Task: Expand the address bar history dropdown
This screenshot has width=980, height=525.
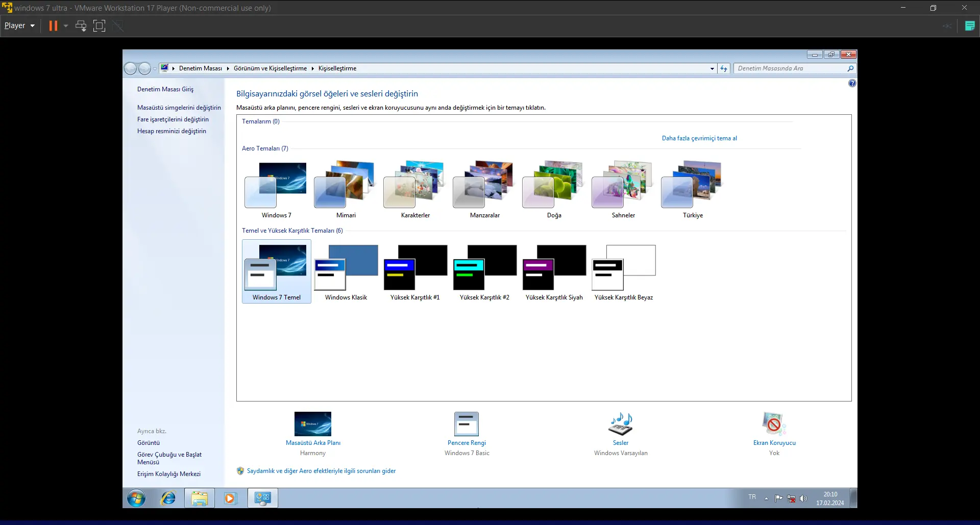Action: click(x=712, y=68)
